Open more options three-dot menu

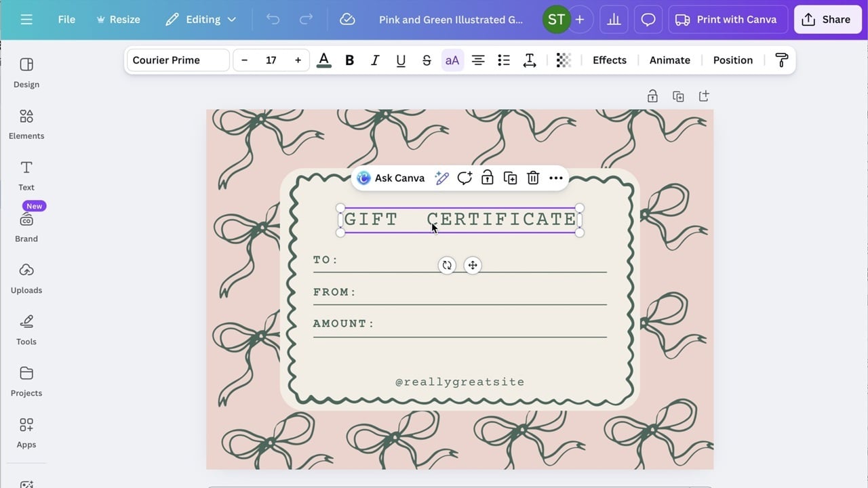[556, 178]
